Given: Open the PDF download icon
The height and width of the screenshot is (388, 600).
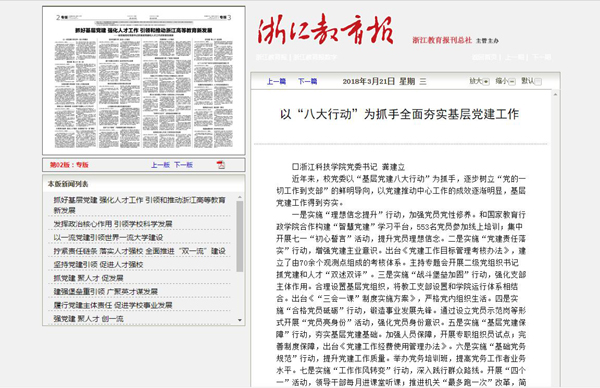Looking at the screenshot, I should click(x=221, y=165).
